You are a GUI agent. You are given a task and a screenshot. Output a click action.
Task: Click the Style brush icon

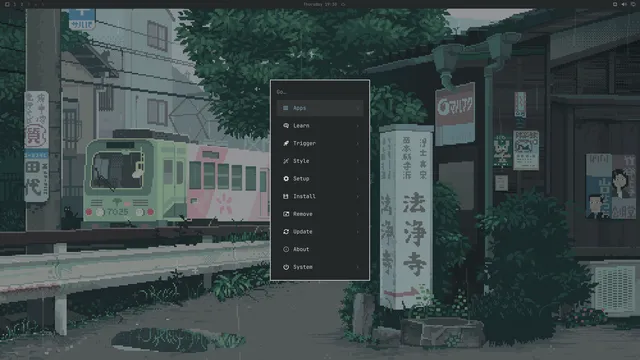pos(286,161)
